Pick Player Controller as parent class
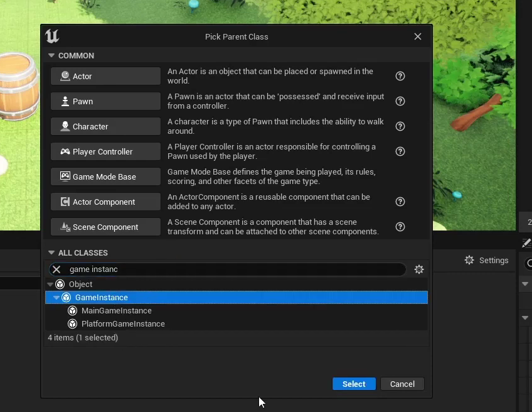The width and height of the screenshot is (532, 412). (105, 151)
